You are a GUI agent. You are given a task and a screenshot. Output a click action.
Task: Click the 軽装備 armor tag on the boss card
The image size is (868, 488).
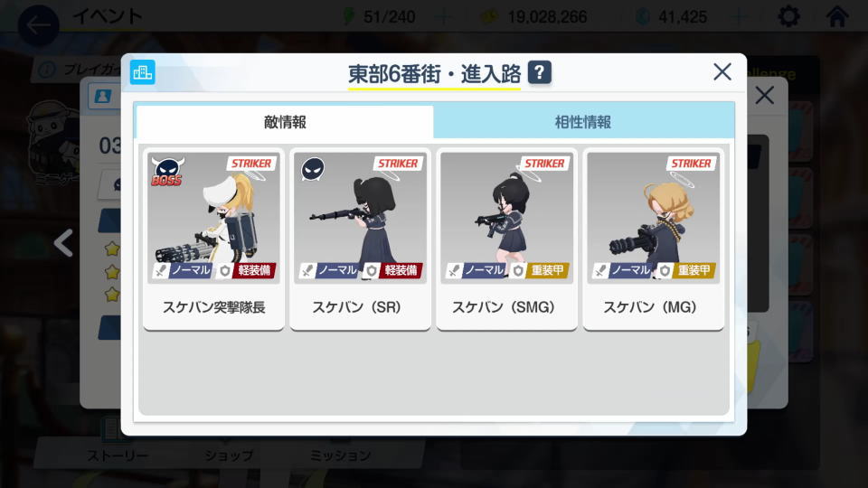(253, 270)
